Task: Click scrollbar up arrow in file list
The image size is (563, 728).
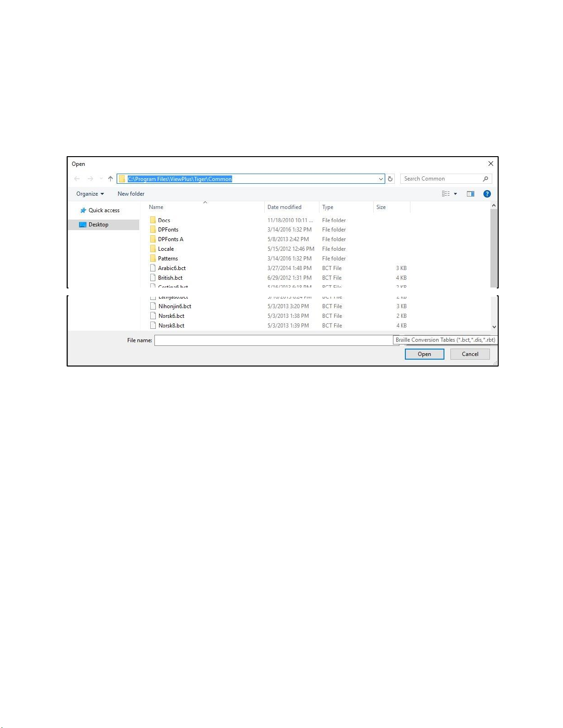Action: (x=494, y=206)
